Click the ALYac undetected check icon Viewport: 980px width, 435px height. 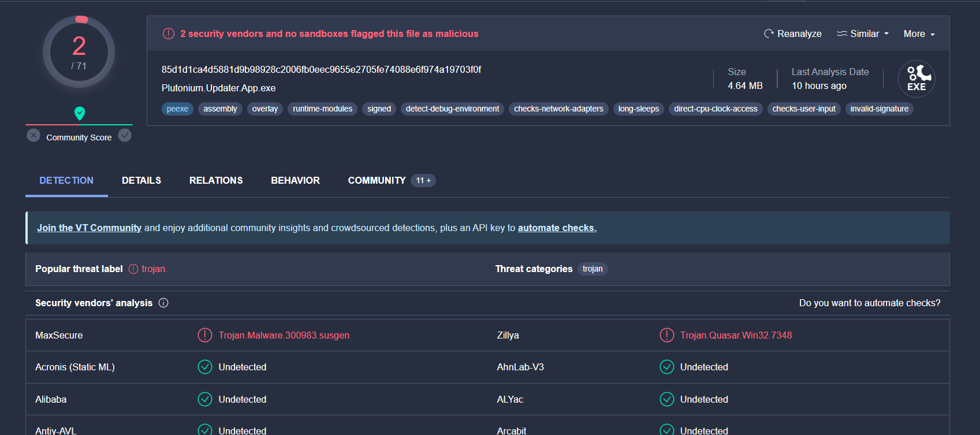(x=667, y=399)
